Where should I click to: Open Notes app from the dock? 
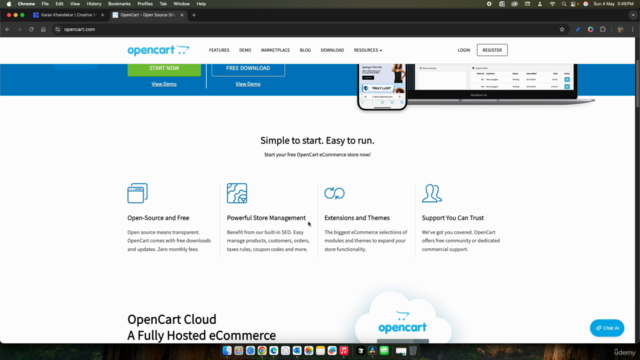tap(320, 351)
